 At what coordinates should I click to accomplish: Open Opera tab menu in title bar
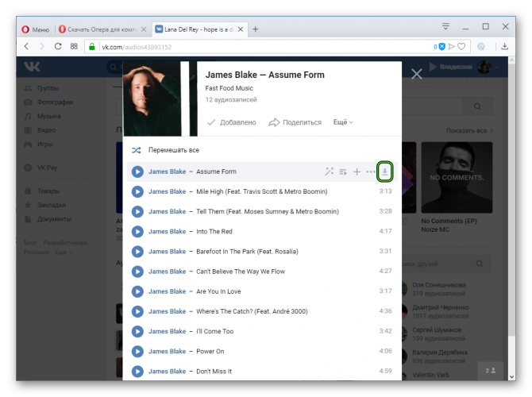tap(445, 26)
